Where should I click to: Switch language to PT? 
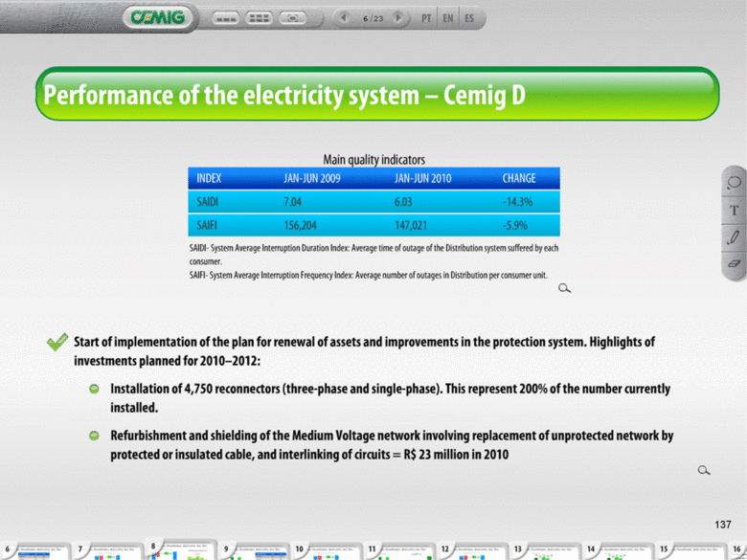point(426,18)
